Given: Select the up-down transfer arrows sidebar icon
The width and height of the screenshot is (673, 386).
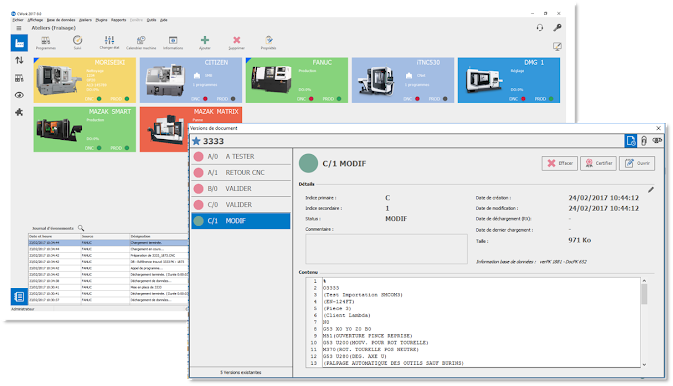Looking at the screenshot, I should 19,61.
